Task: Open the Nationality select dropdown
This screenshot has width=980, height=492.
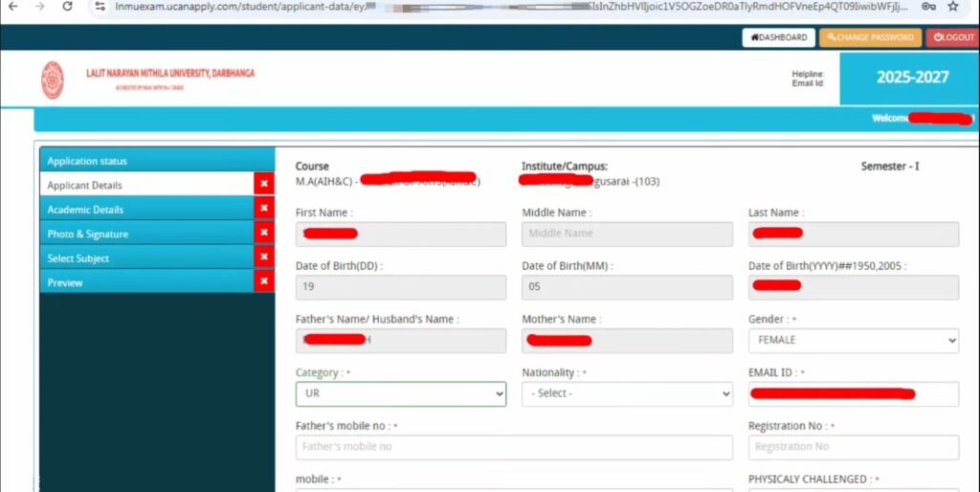Action: 627,393
